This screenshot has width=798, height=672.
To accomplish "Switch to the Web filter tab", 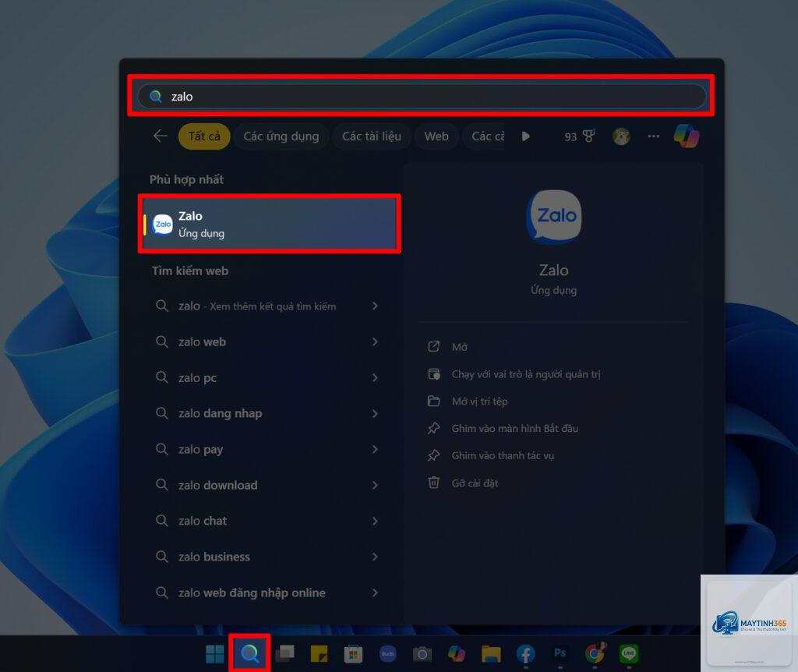I will point(436,136).
